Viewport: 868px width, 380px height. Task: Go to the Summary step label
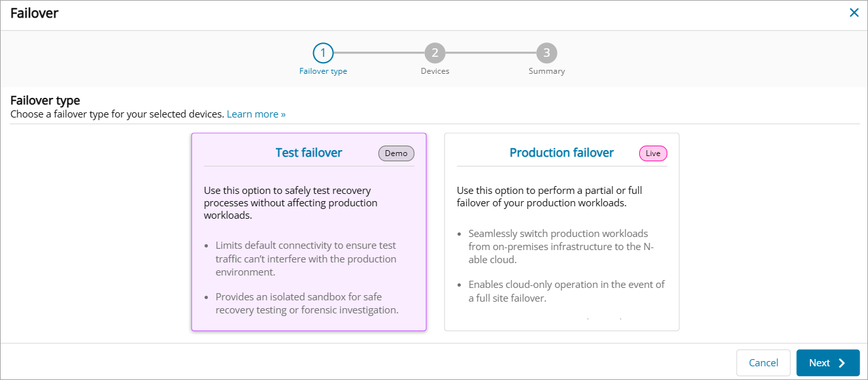pyautogui.click(x=546, y=71)
